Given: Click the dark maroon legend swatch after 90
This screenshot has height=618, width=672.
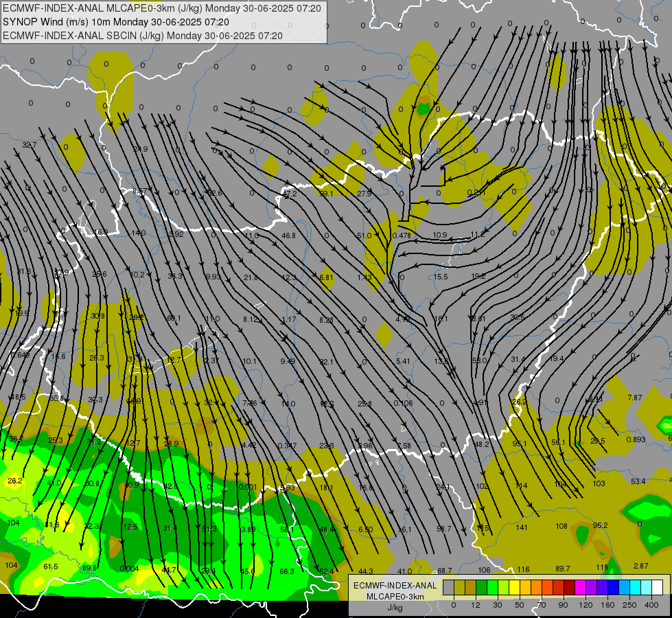Looking at the screenshot, I should (x=570, y=587).
